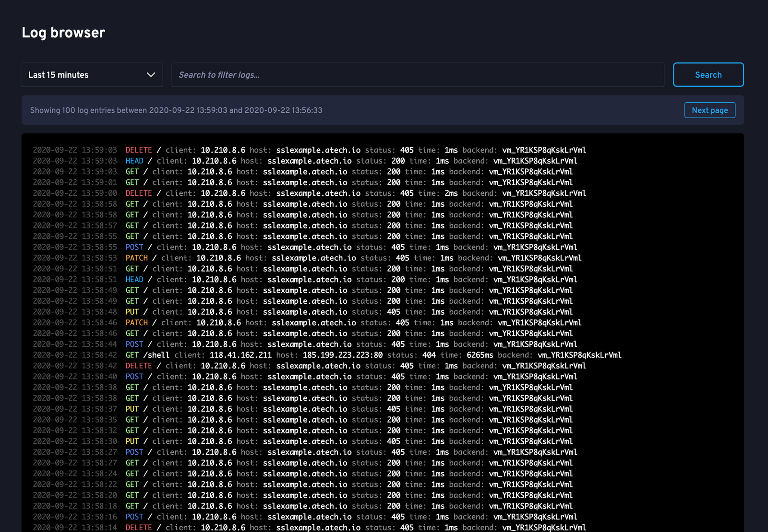Open the Last 15 minutes time range dropdown
This screenshot has width=768, height=532.
pyautogui.click(x=92, y=75)
